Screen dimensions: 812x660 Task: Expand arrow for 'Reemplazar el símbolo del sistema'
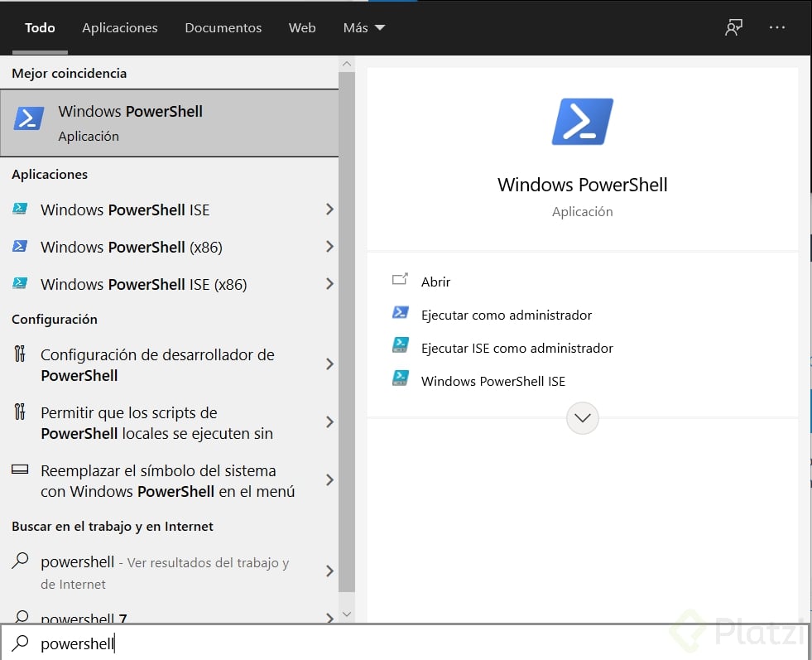tap(330, 480)
